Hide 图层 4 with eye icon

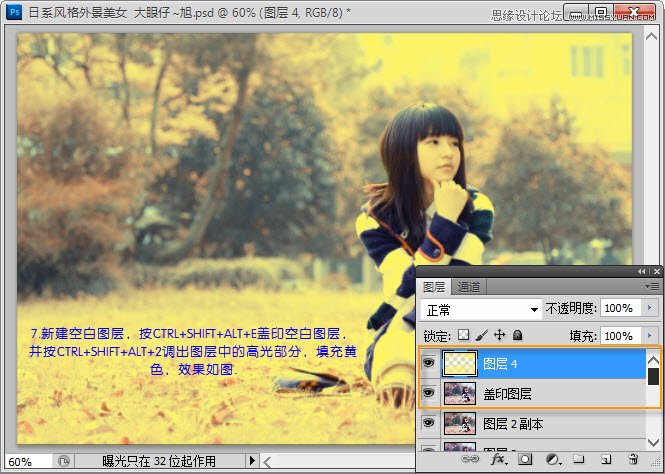coord(429,363)
